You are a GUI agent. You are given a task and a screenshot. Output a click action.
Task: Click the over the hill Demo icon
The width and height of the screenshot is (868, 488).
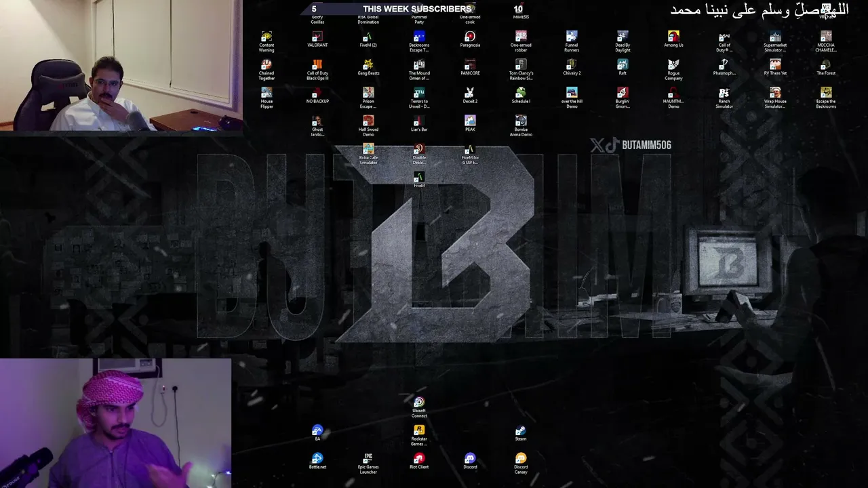point(572,98)
